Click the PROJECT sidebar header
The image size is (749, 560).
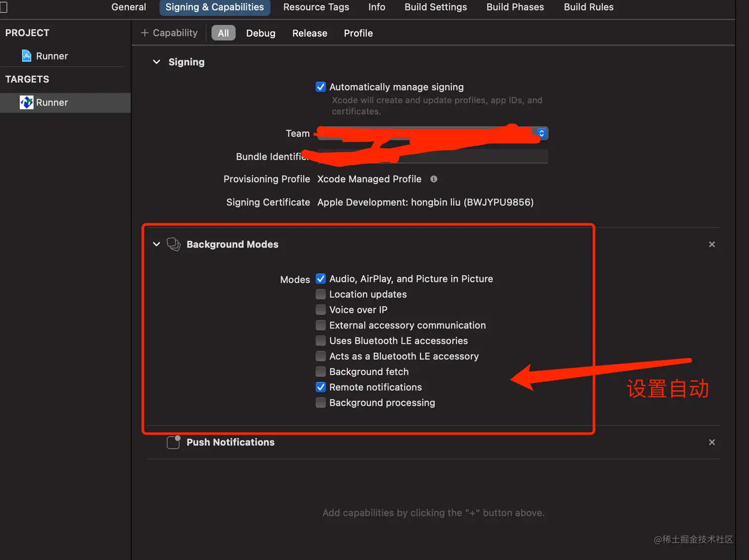27,33
